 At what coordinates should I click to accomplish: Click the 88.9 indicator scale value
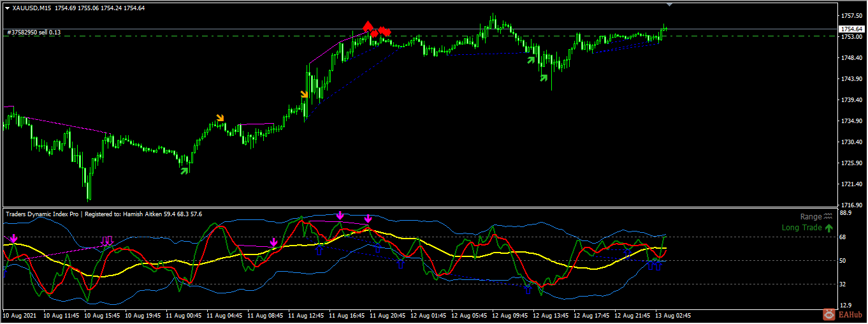[846, 213]
